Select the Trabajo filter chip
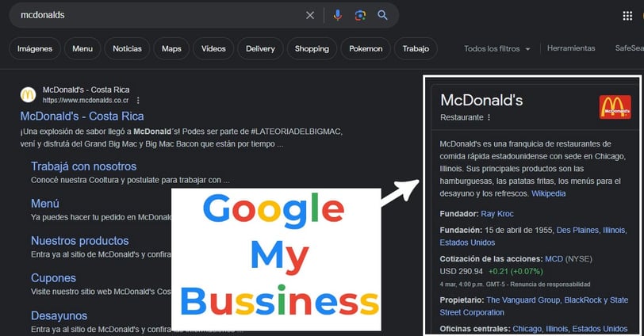The height and width of the screenshot is (336, 644). coord(416,48)
